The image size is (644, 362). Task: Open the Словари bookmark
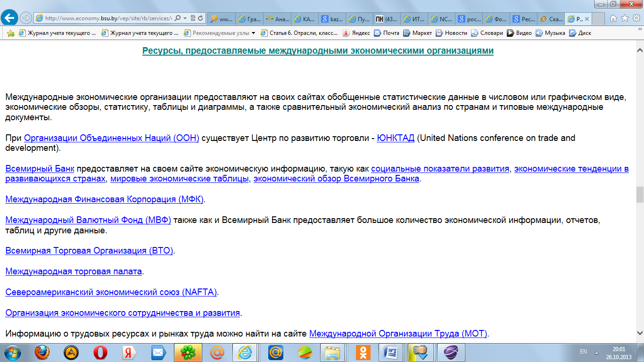pyautogui.click(x=487, y=33)
